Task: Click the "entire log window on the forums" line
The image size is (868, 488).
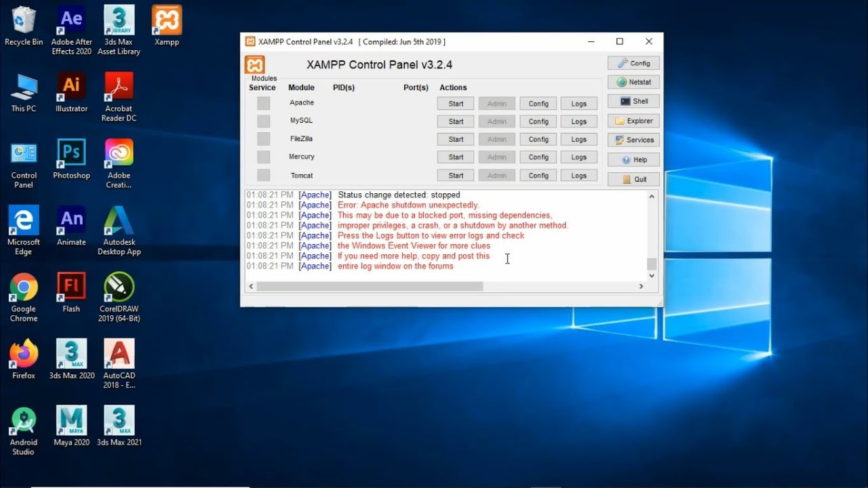Action: (x=395, y=266)
